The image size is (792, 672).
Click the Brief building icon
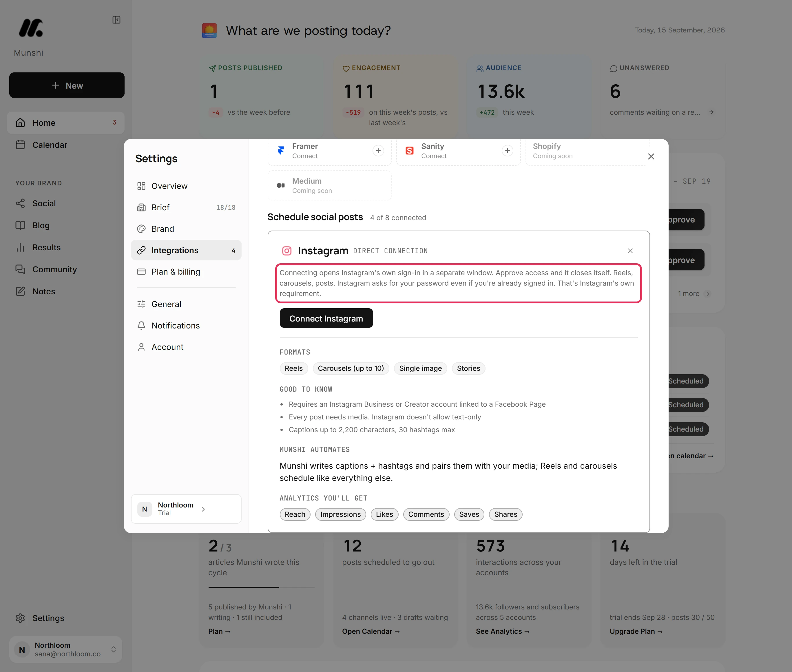click(x=141, y=207)
